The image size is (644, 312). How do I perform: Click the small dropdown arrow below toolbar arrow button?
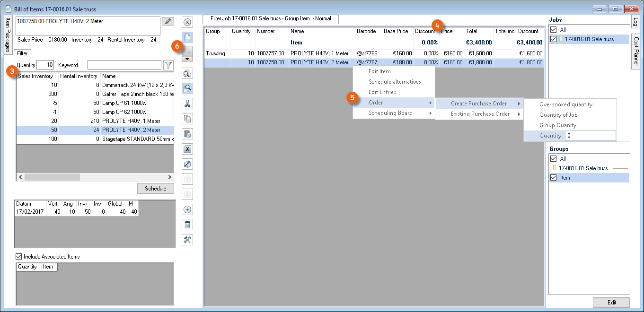click(x=187, y=59)
